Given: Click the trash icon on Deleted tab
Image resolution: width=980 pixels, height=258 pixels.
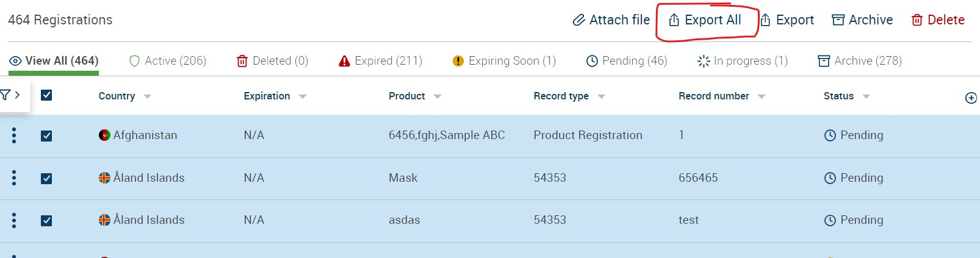Looking at the screenshot, I should coord(242,61).
